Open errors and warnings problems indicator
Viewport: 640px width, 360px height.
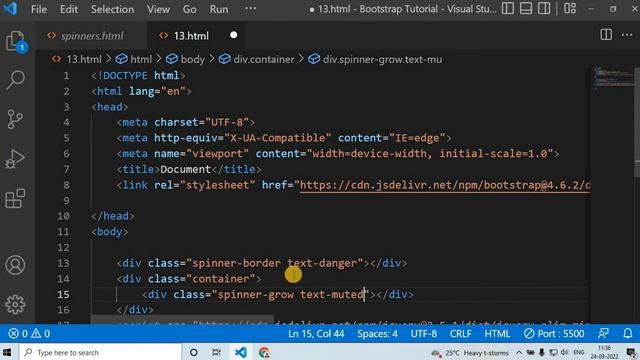click(x=29, y=333)
